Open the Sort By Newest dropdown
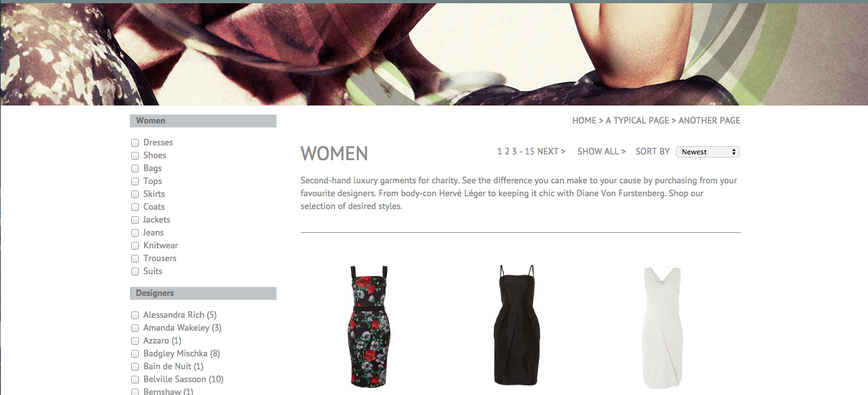Viewport: 868px width, 395px height. tap(708, 152)
